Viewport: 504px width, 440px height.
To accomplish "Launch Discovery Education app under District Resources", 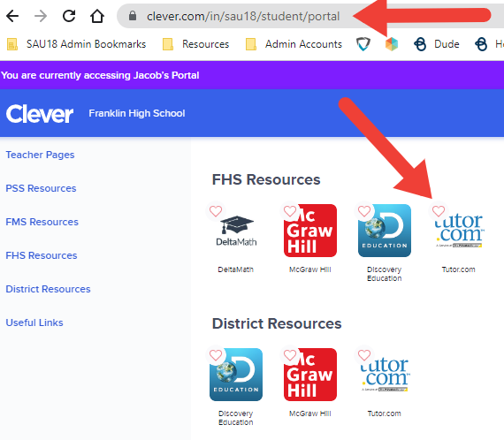I will [x=236, y=375].
